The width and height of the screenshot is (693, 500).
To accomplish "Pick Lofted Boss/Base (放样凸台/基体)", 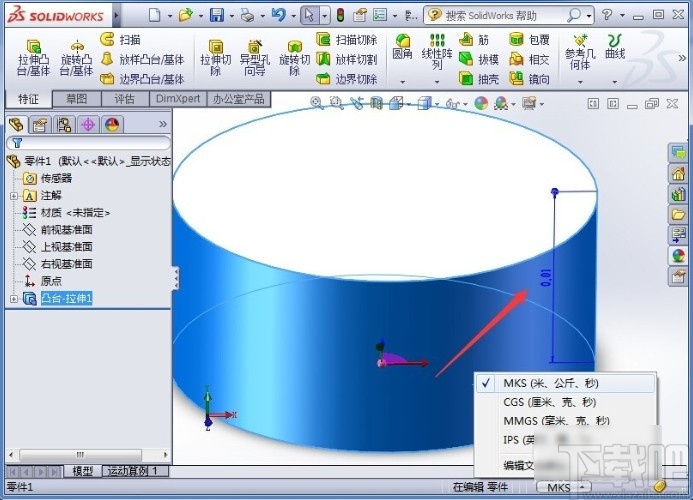I will [142, 59].
